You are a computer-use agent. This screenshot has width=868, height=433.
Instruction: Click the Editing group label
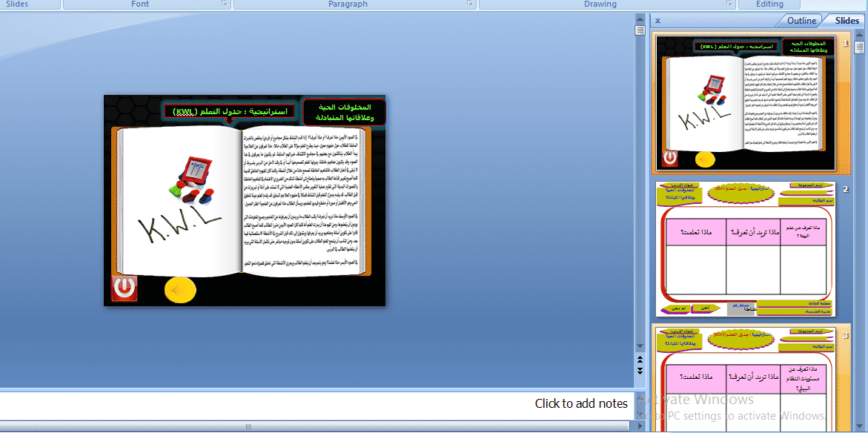point(769,4)
